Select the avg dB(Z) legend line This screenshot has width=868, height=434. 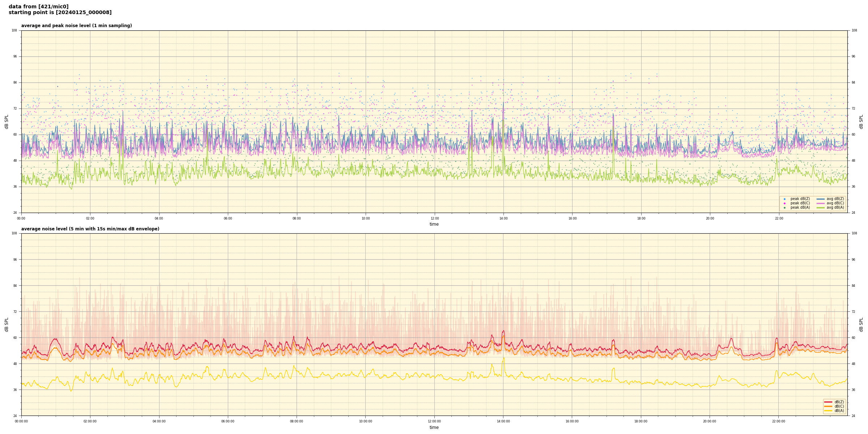click(x=821, y=199)
